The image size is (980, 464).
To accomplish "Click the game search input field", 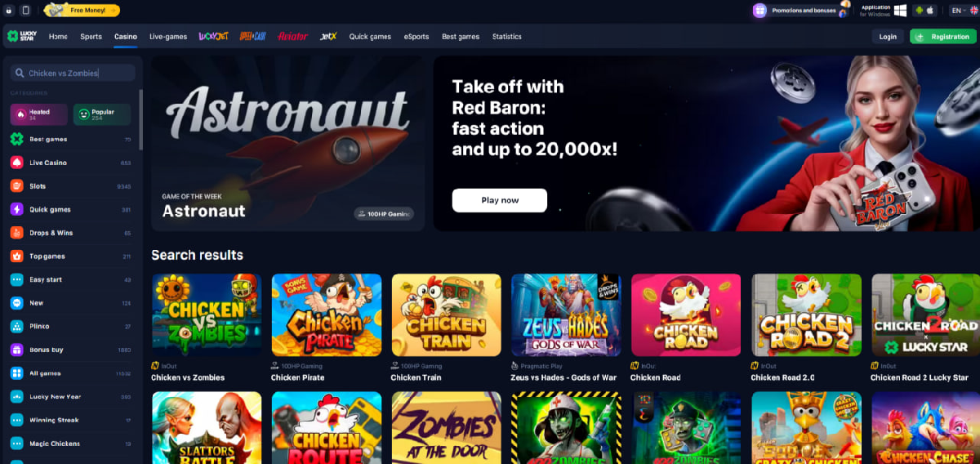I will point(73,73).
